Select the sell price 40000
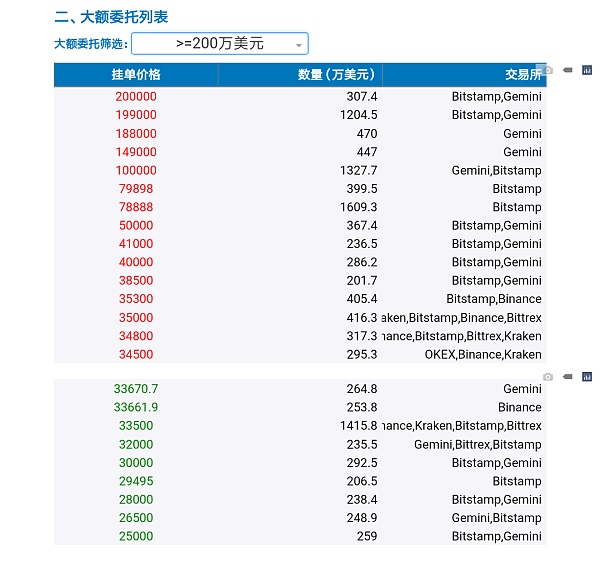600x561 pixels. pyautogui.click(x=136, y=262)
